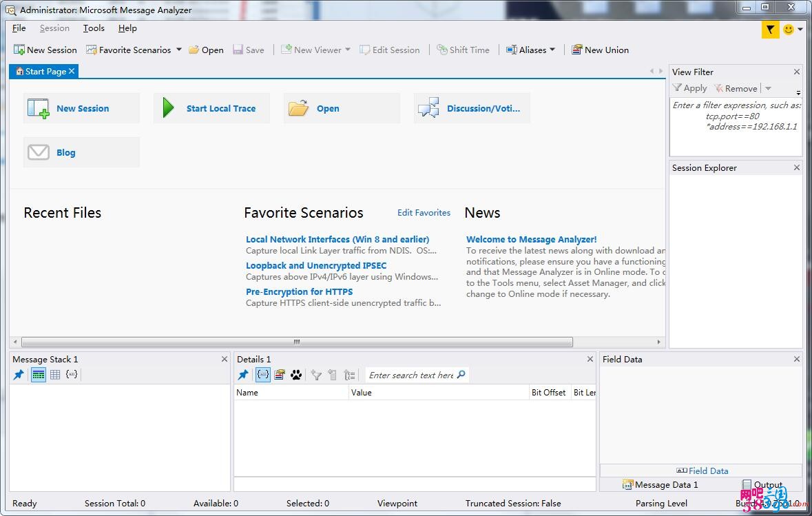Viewport: 812px width, 516px height.
Task: Start a local trace from the Start Page
Action: (211, 108)
